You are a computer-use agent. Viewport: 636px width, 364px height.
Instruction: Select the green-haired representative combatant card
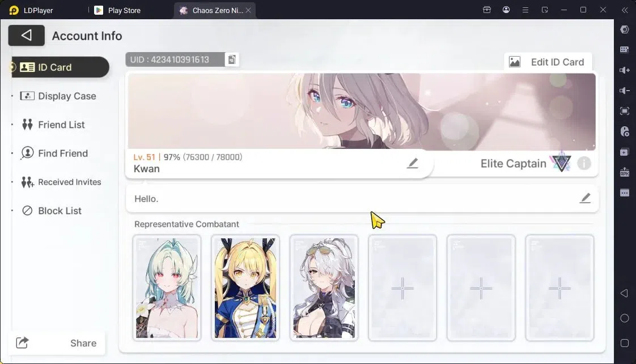pos(167,288)
